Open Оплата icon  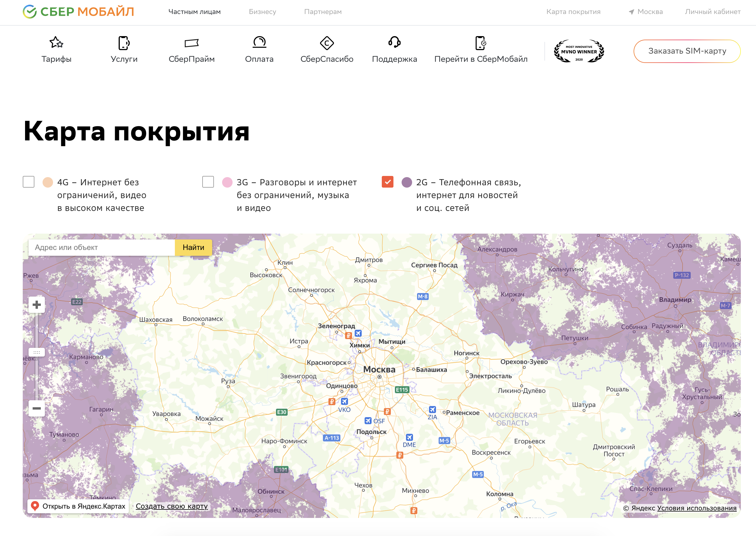coord(259,42)
